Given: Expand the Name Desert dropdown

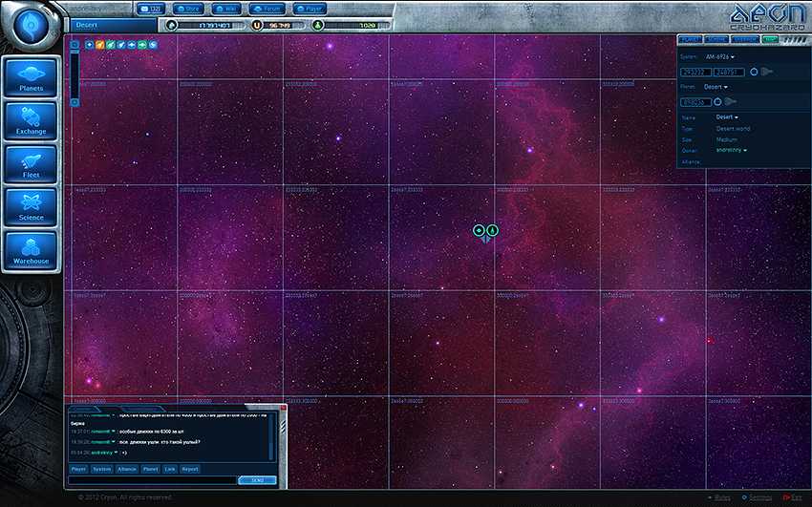Looking at the screenshot, I should click(727, 117).
